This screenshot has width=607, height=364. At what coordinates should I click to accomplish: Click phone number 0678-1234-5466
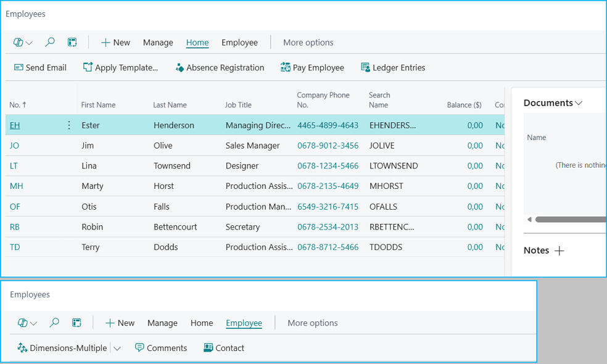click(x=328, y=166)
